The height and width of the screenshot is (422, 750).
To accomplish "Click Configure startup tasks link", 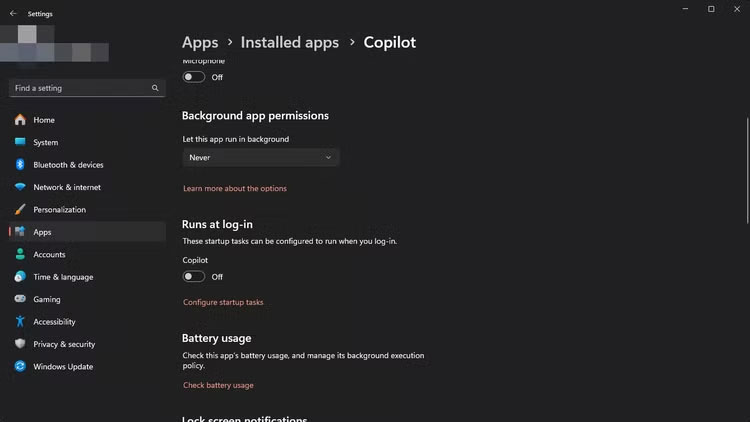I will pos(223,302).
